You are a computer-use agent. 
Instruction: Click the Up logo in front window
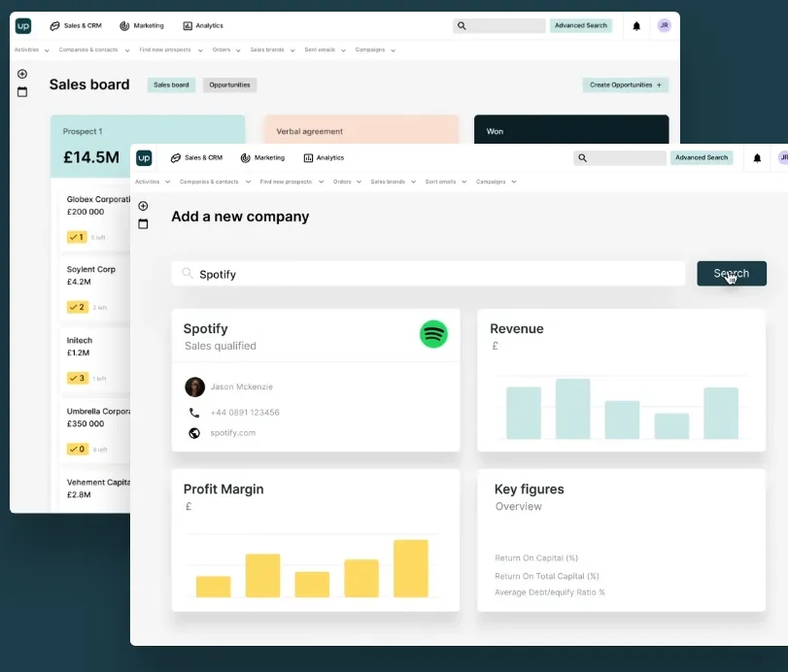click(x=144, y=157)
